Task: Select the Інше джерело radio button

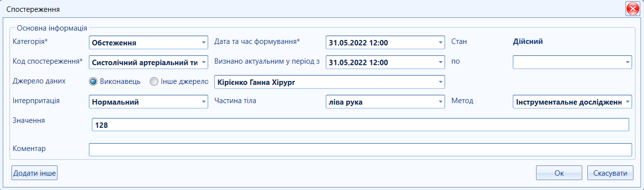Action: [x=154, y=81]
